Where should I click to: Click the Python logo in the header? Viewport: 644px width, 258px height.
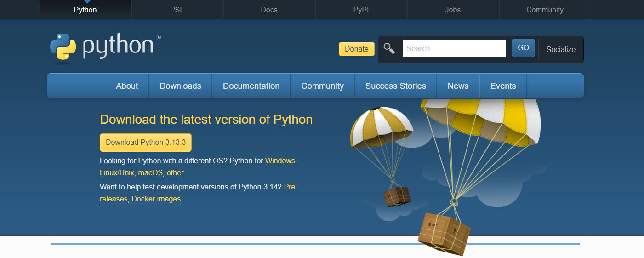105,47
